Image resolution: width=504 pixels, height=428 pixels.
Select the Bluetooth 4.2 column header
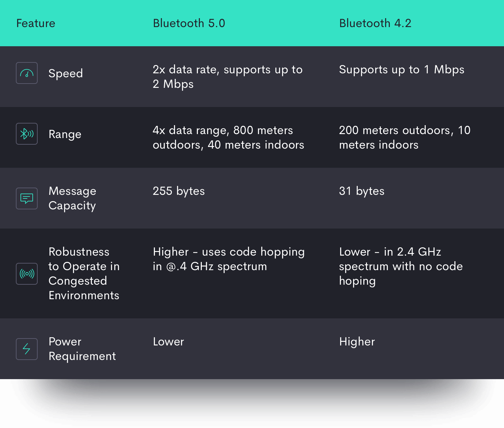tap(375, 23)
